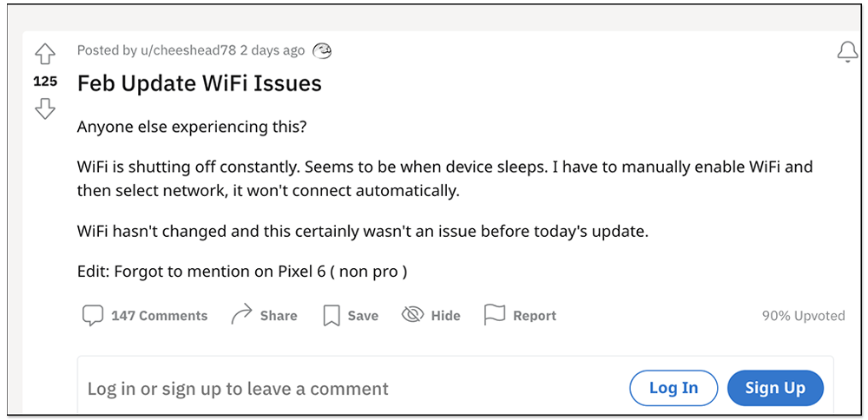
Task: Click the bookmark Save icon
Action: (331, 316)
